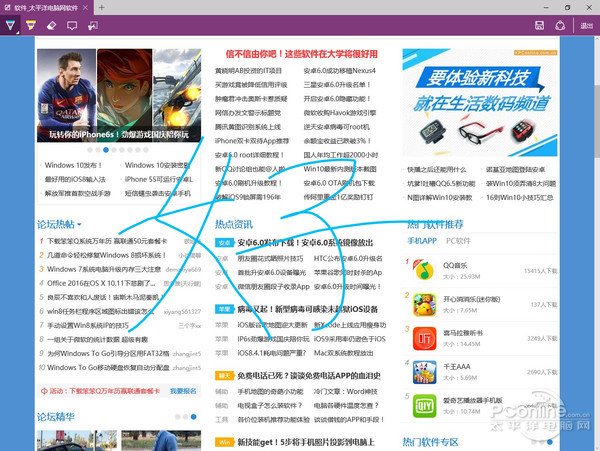Viewport: 600px width, 451px height.
Task: Open headline 病毒又起!新型病毒可感染未越狱iOS设备
Action: (308, 309)
